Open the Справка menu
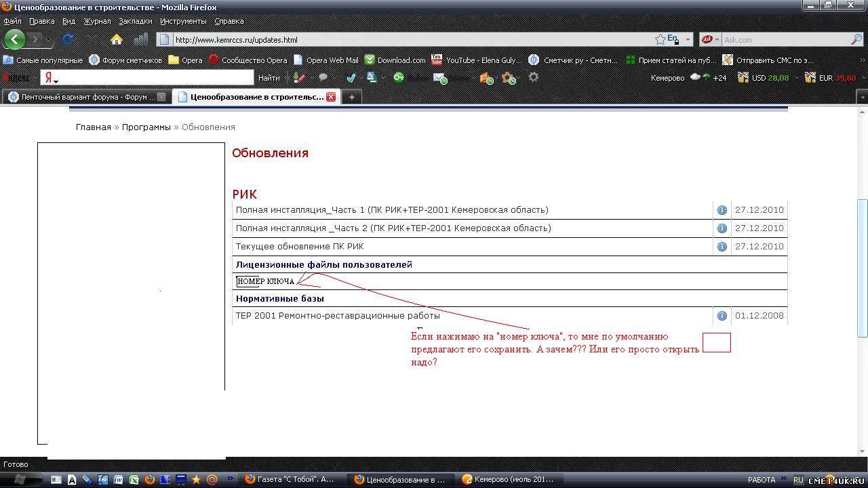Viewport: 868px width, 488px height. (229, 21)
